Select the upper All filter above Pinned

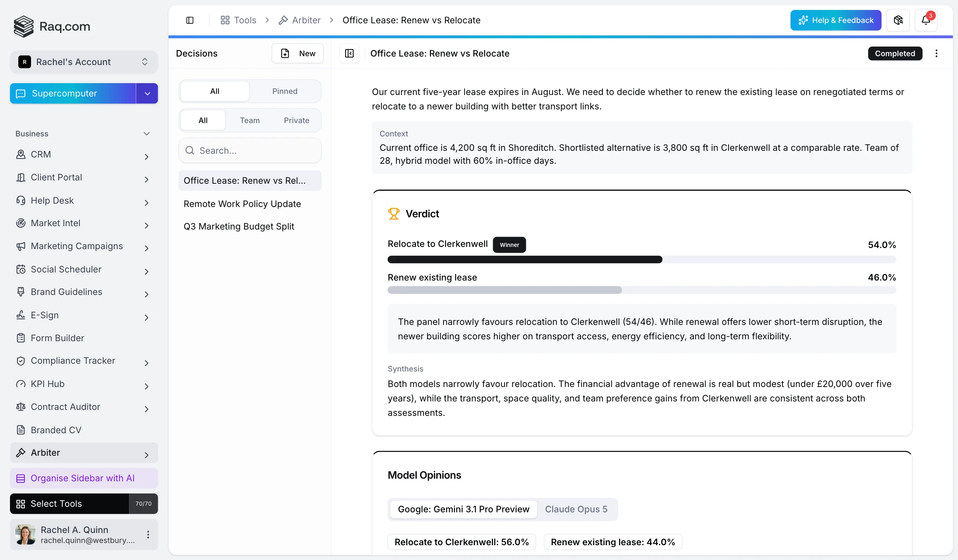(215, 91)
